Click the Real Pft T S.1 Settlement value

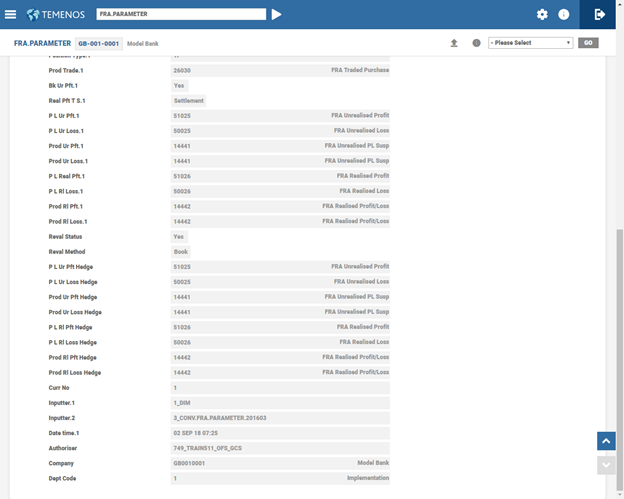[189, 101]
